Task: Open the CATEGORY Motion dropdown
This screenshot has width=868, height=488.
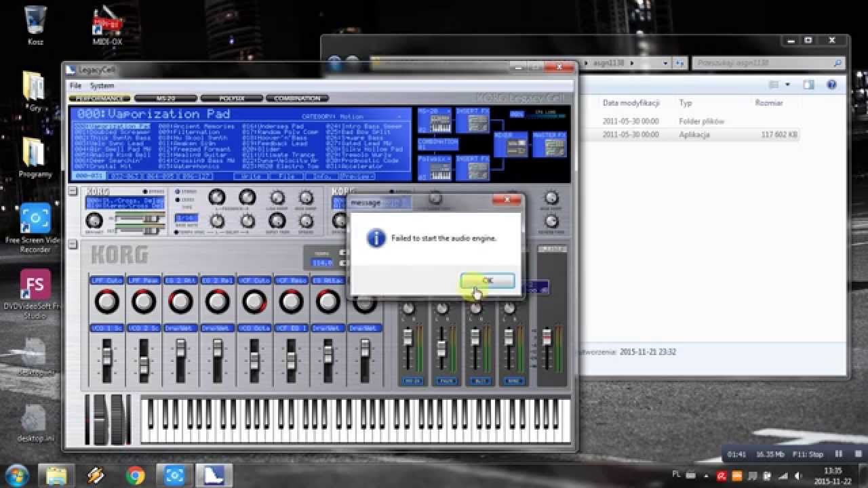Action: [353, 117]
